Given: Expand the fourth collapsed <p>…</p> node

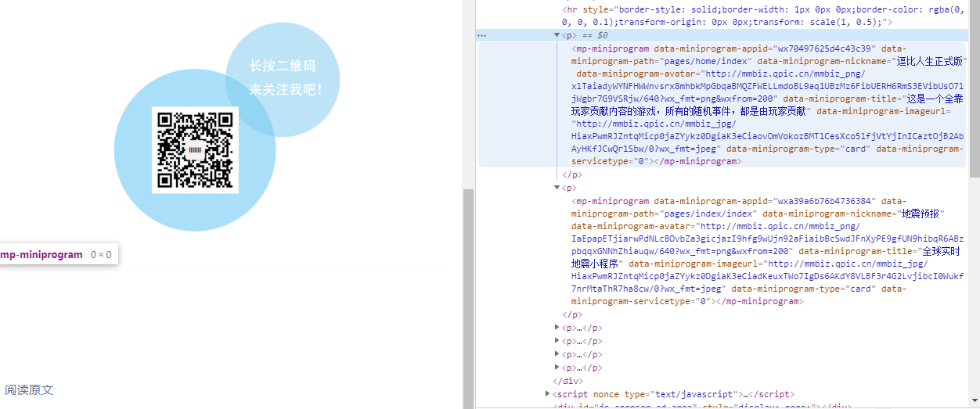Looking at the screenshot, I should click(x=557, y=368).
